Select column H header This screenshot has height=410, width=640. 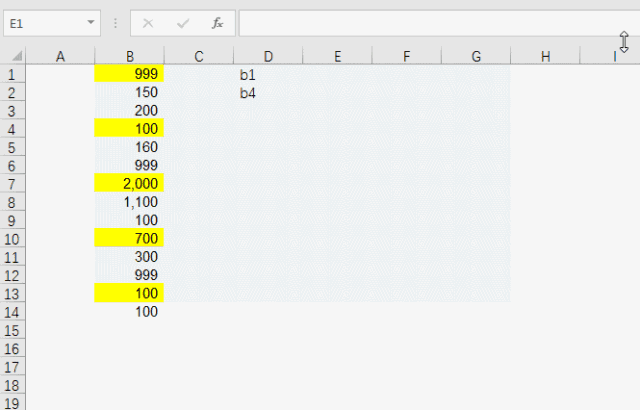(545, 56)
